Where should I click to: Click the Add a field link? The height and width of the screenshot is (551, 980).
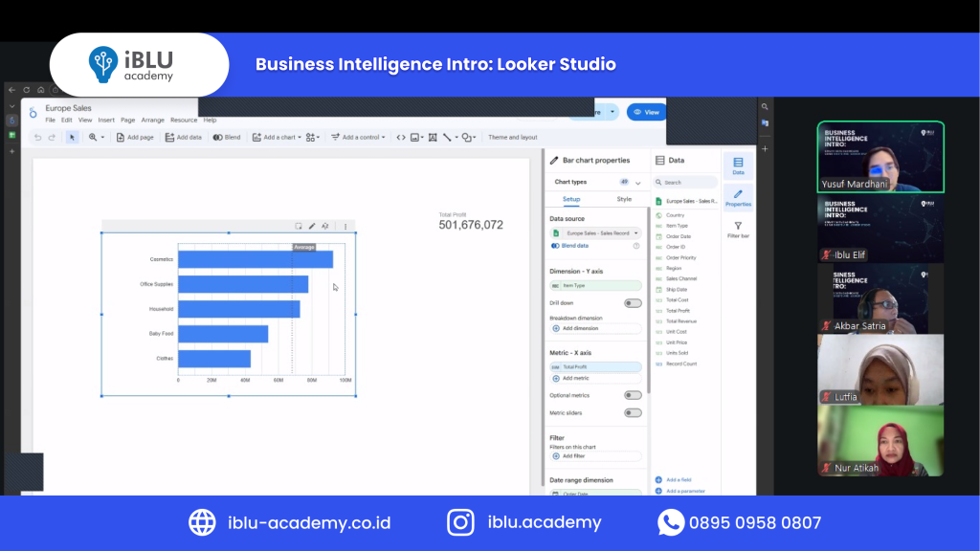pos(680,479)
